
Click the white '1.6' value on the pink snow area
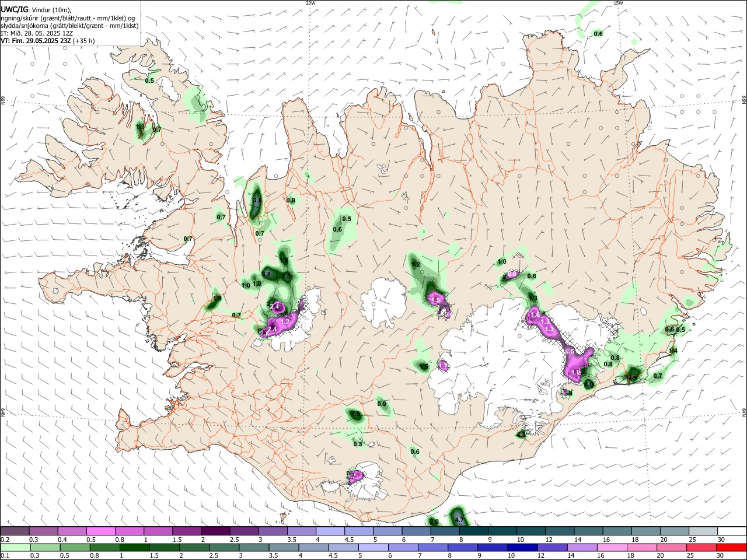click(x=535, y=315)
